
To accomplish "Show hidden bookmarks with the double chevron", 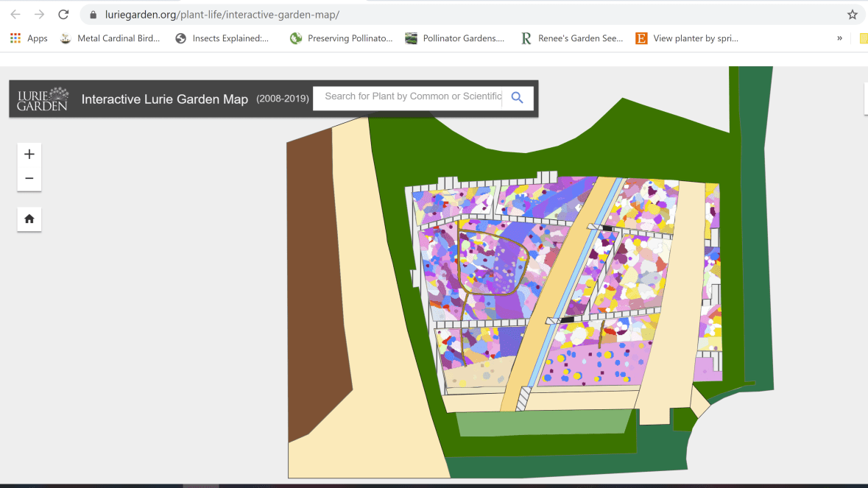I will pyautogui.click(x=839, y=38).
